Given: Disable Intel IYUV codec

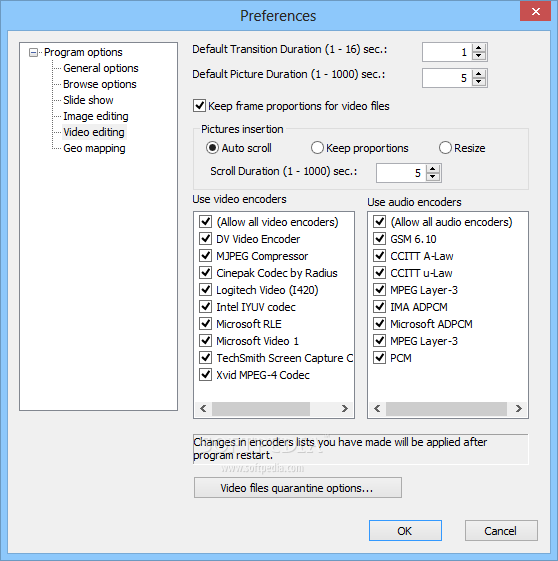Looking at the screenshot, I should tap(205, 307).
